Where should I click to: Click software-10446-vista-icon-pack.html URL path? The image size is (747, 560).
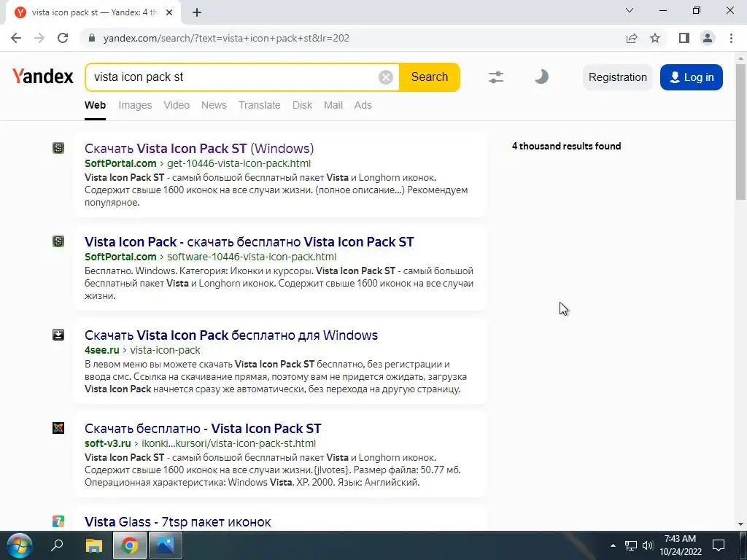252,257
